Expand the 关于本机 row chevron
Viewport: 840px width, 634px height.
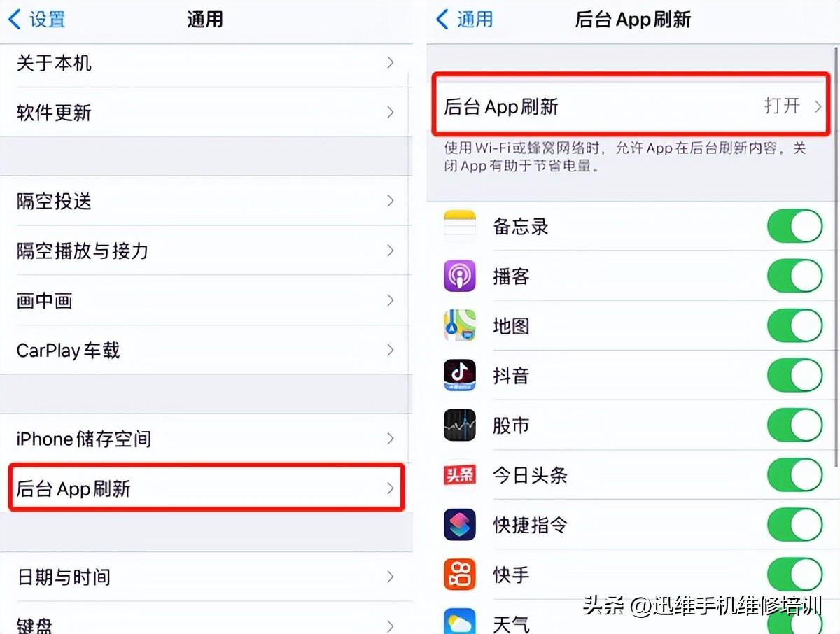(390, 63)
